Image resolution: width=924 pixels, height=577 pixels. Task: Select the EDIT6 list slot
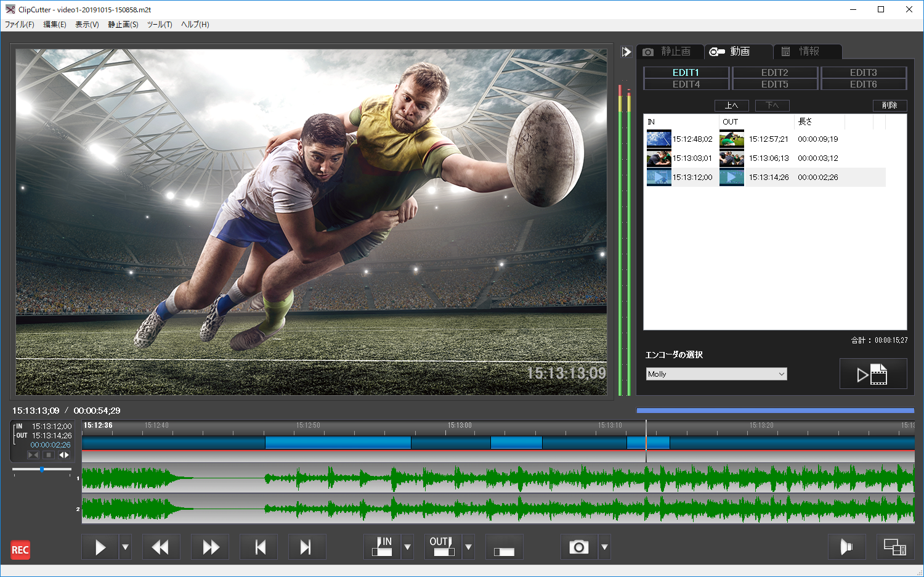[x=863, y=84]
